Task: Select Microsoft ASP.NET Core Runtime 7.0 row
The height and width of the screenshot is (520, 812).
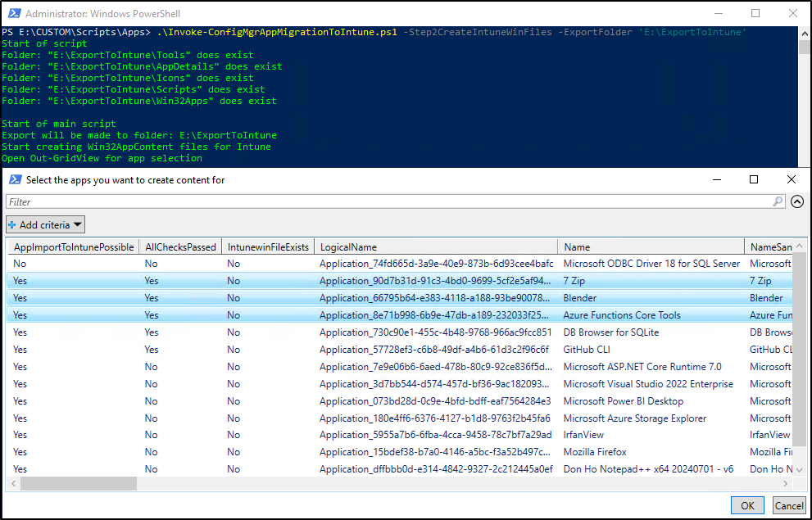Action: tap(399, 366)
